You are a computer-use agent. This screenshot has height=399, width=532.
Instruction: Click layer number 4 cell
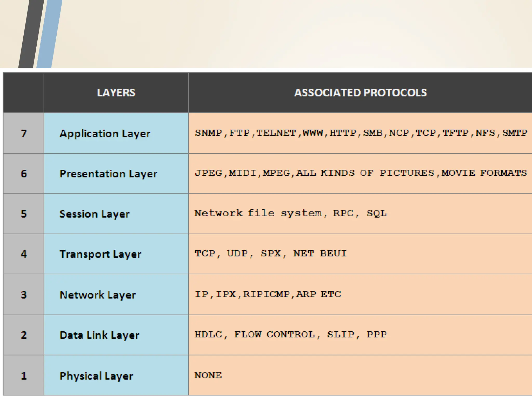coord(24,254)
